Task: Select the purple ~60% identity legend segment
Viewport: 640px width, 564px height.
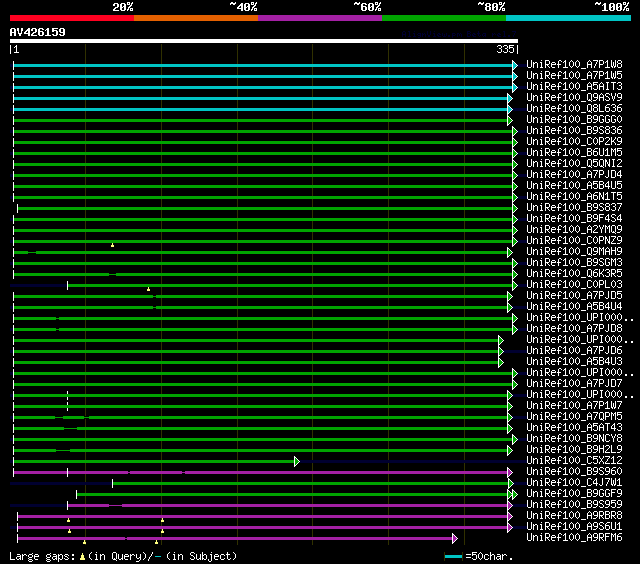Action: [x=319, y=18]
